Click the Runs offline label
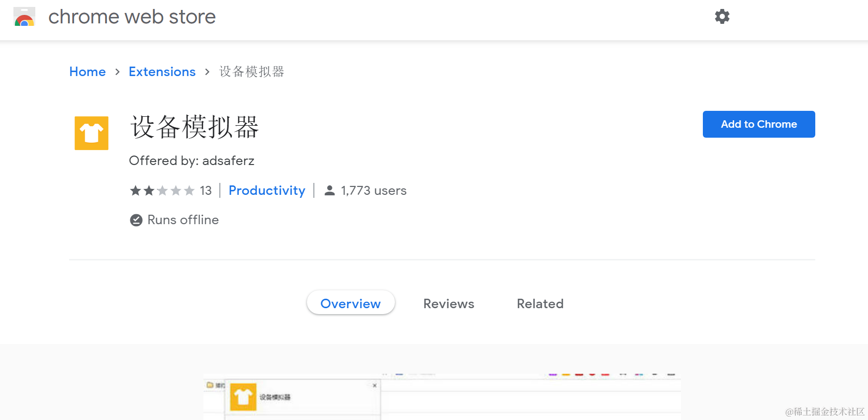The height and width of the screenshot is (420, 868). coord(183,220)
